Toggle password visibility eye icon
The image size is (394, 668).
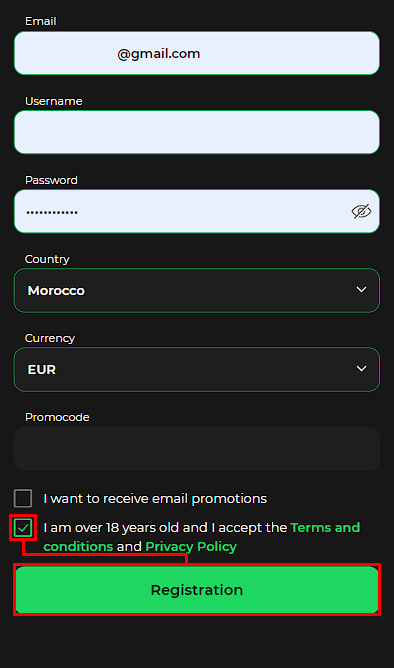coord(361,211)
